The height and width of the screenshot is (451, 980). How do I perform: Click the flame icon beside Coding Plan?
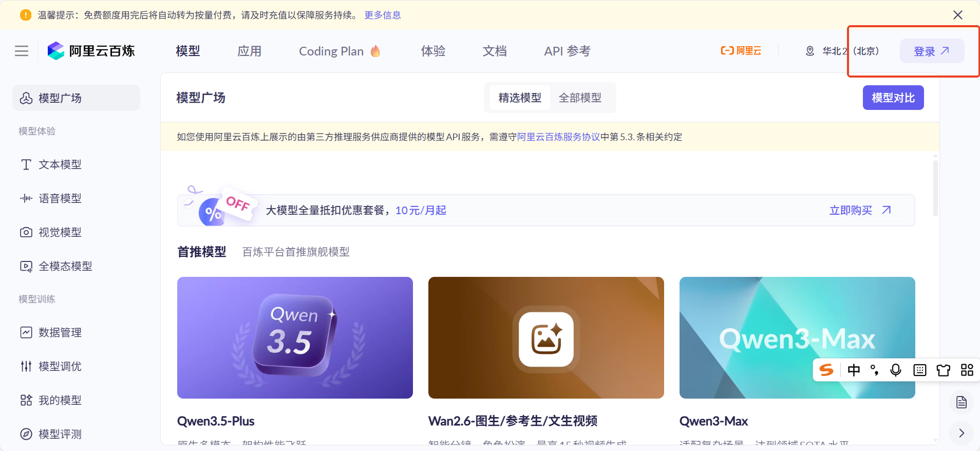[x=375, y=51]
